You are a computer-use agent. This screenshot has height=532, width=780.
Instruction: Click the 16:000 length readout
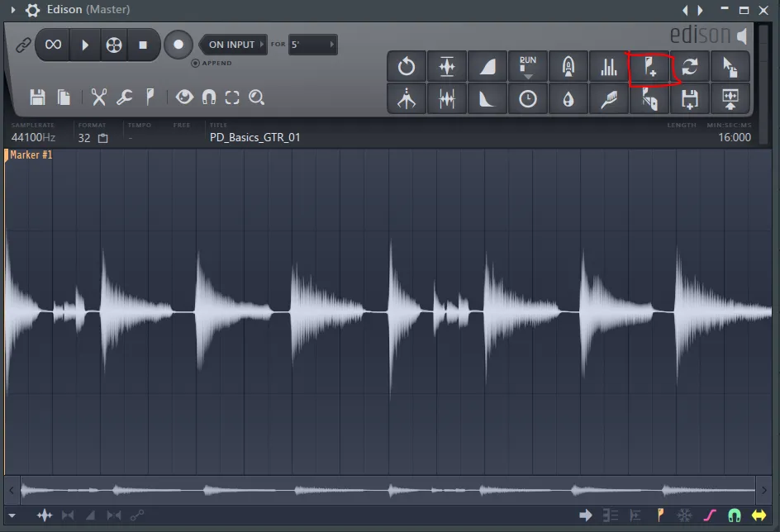coord(735,137)
